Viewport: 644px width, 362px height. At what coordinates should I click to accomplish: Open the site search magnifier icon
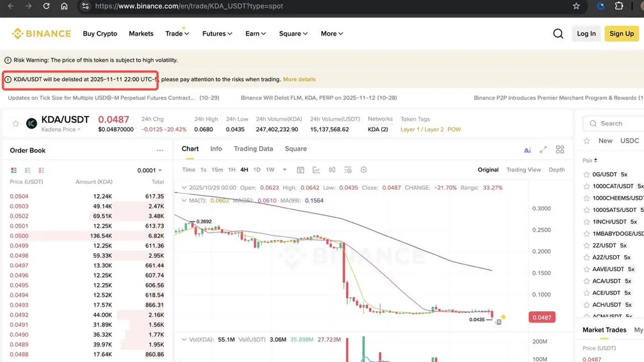point(558,33)
